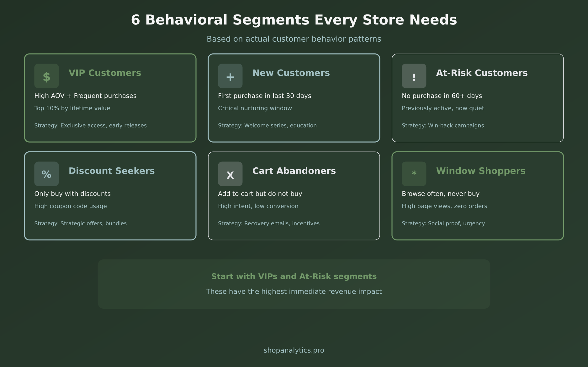588x367 pixels.
Task: Click the asterisk icon on Window Shoppers card
Action: [x=414, y=174]
